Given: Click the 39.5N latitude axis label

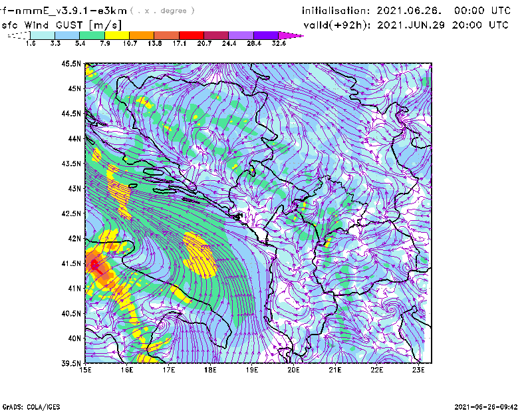Looking at the screenshot, I should [x=71, y=364].
